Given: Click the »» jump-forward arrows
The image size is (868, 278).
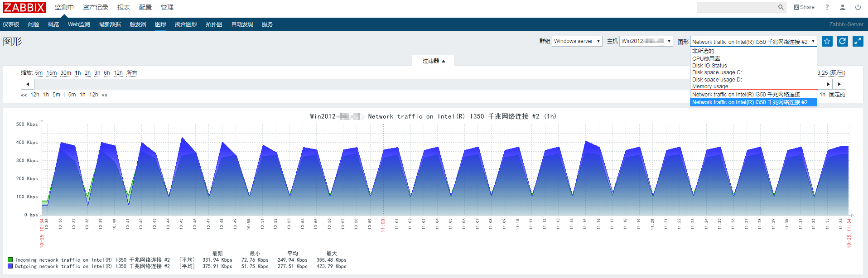Looking at the screenshot, I should [105, 95].
